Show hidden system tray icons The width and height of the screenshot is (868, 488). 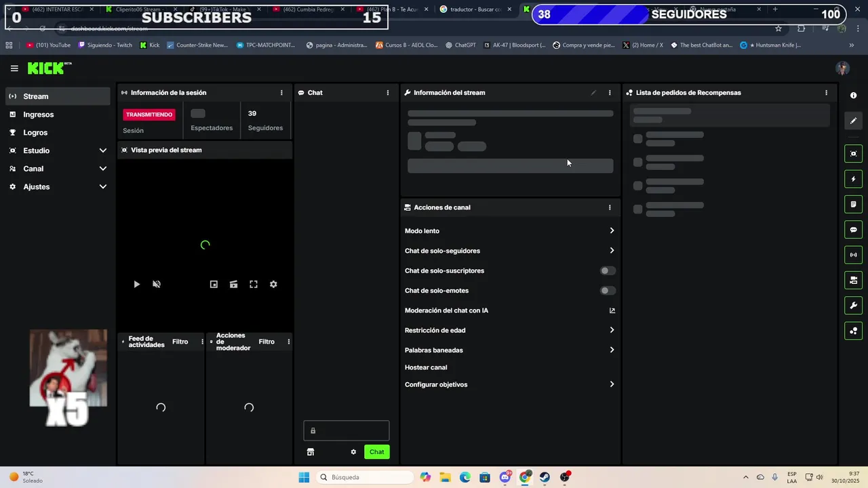coord(746,477)
